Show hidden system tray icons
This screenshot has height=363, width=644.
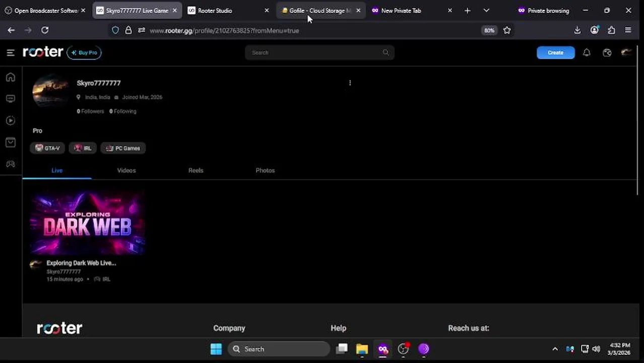coord(555,349)
